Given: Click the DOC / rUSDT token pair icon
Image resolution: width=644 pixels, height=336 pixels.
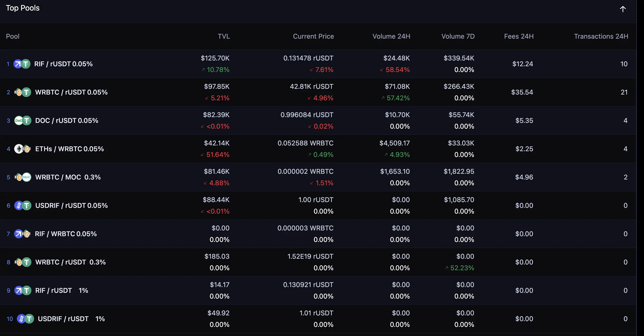Looking at the screenshot, I should 23,120.
